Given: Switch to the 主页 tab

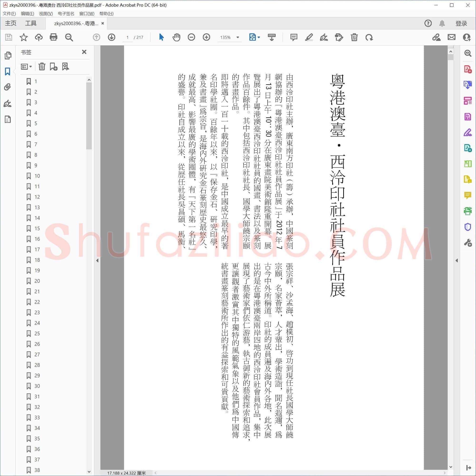Looking at the screenshot, I should (11, 23).
